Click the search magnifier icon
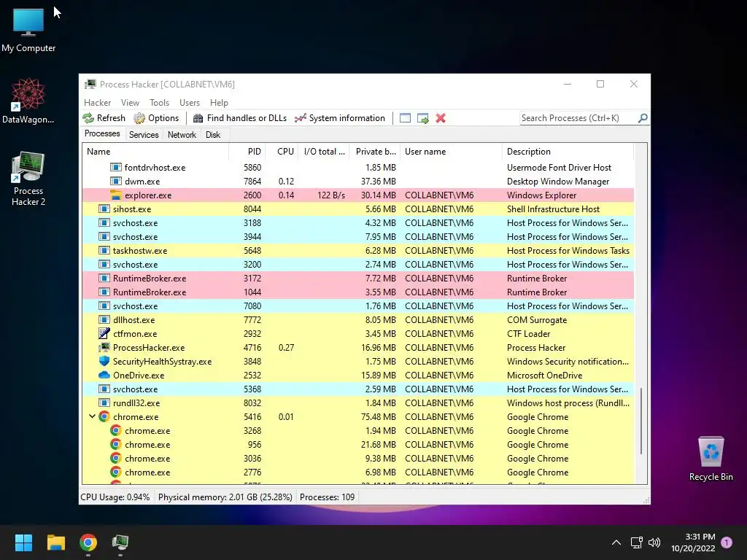The width and height of the screenshot is (747, 560). pos(643,117)
